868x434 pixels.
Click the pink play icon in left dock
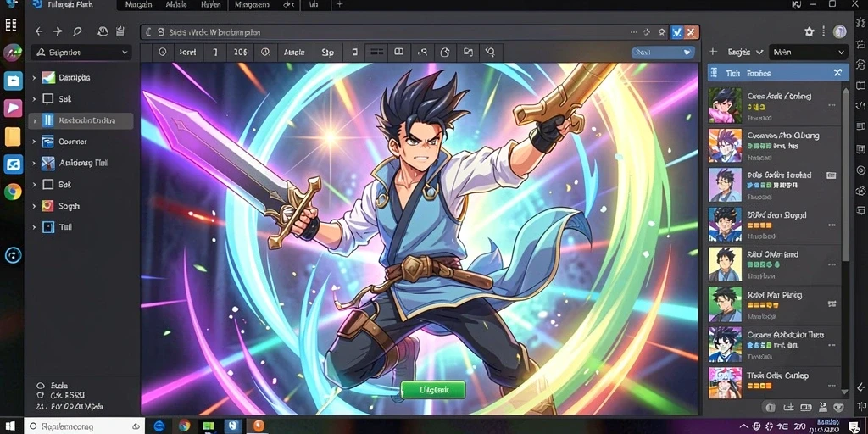click(x=13, y=108)
